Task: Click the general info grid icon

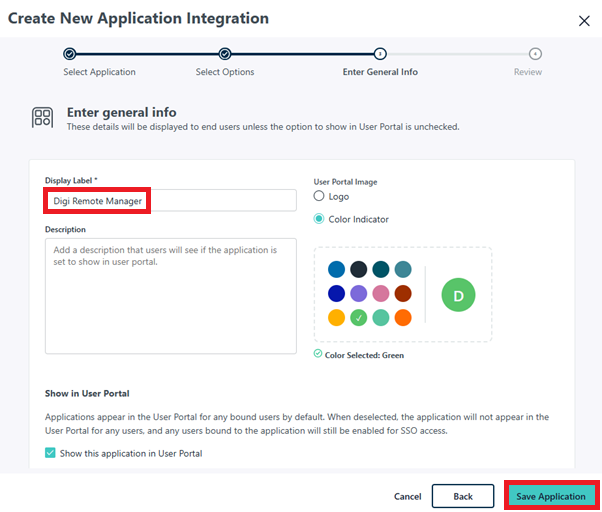Action: [x=42, y=118]
